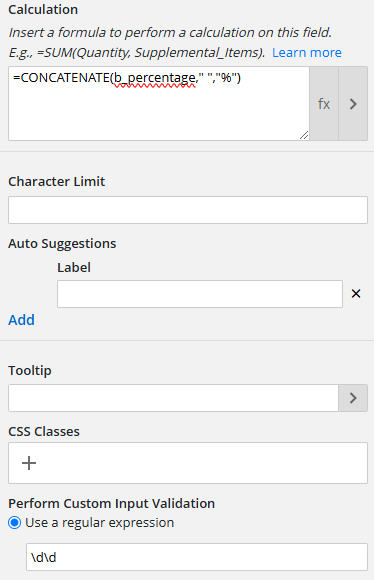The image size is (374, 580).
Task: Expand the Tooltip merge tags chevron
Action: coord(353,398)
